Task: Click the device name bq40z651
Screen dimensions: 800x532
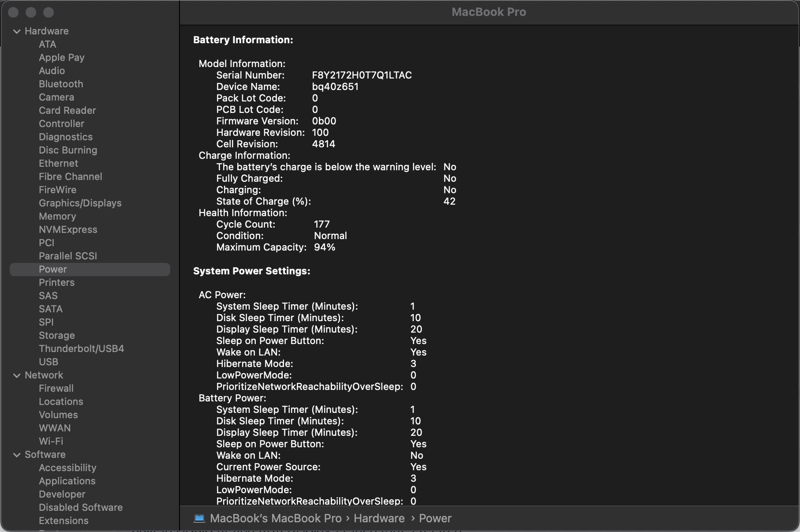Action: pos(335,87)
